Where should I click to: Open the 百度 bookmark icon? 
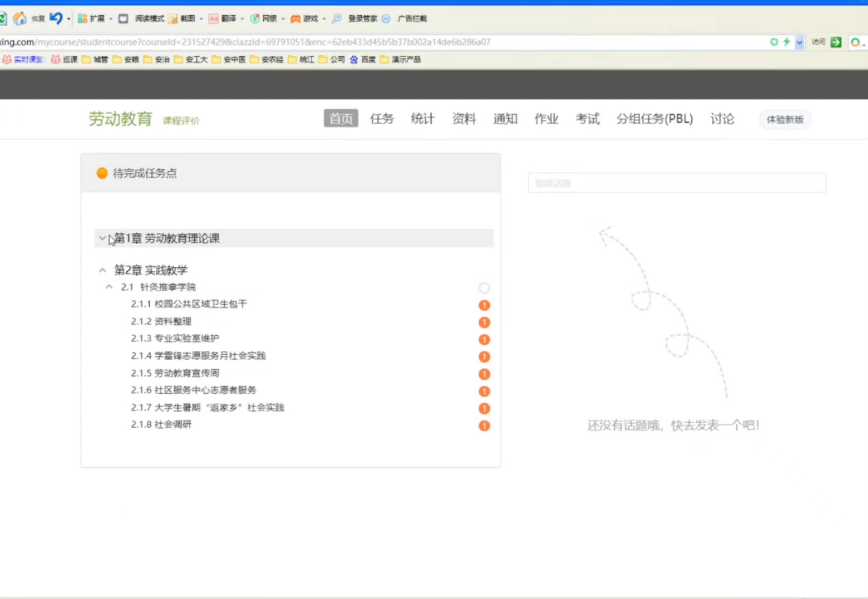pos(354,59)
